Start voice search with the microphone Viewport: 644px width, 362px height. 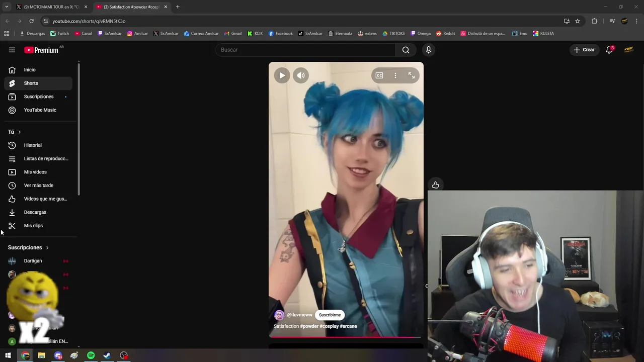tap(429, 50)
